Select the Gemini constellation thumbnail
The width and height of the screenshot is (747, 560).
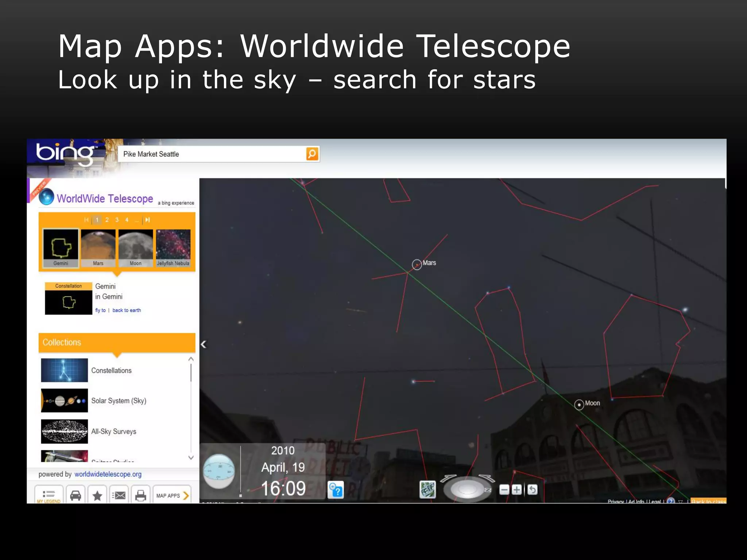point(61,248)
